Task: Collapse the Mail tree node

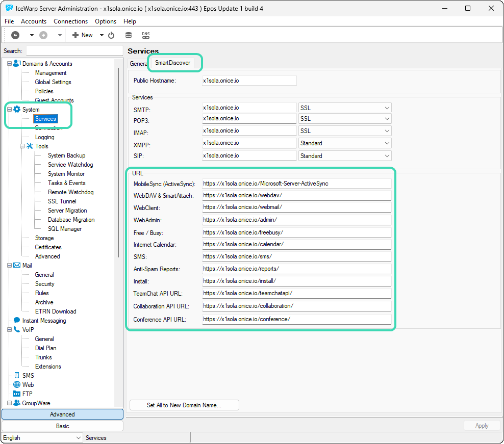Action: pos(9,266)
